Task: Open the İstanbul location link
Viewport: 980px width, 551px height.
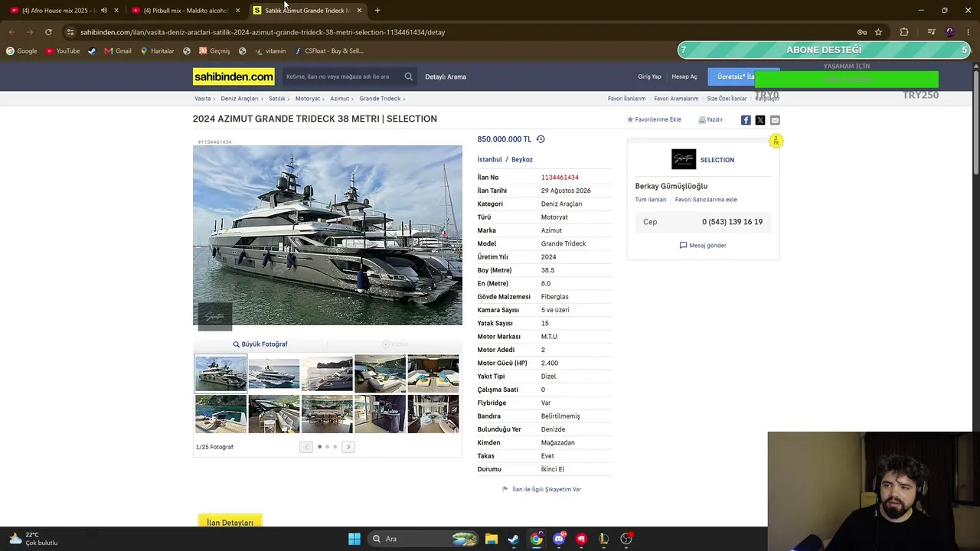Action: coord(490,160)
